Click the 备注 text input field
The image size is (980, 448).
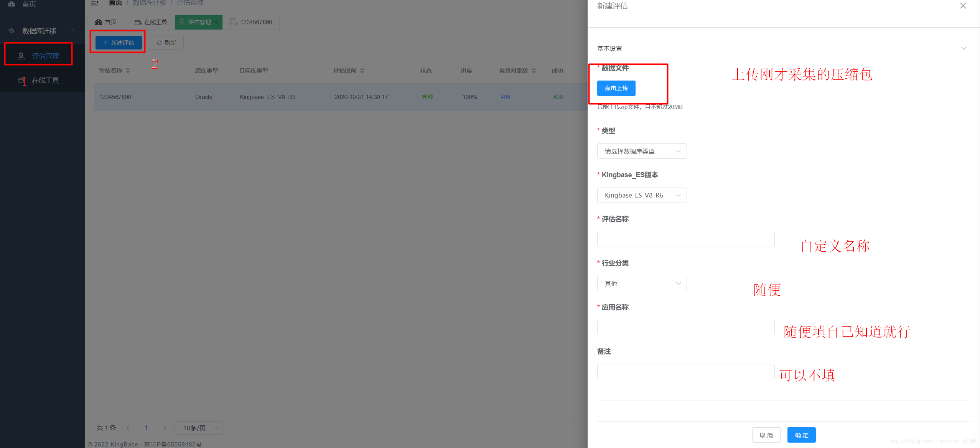pos(686,372)
